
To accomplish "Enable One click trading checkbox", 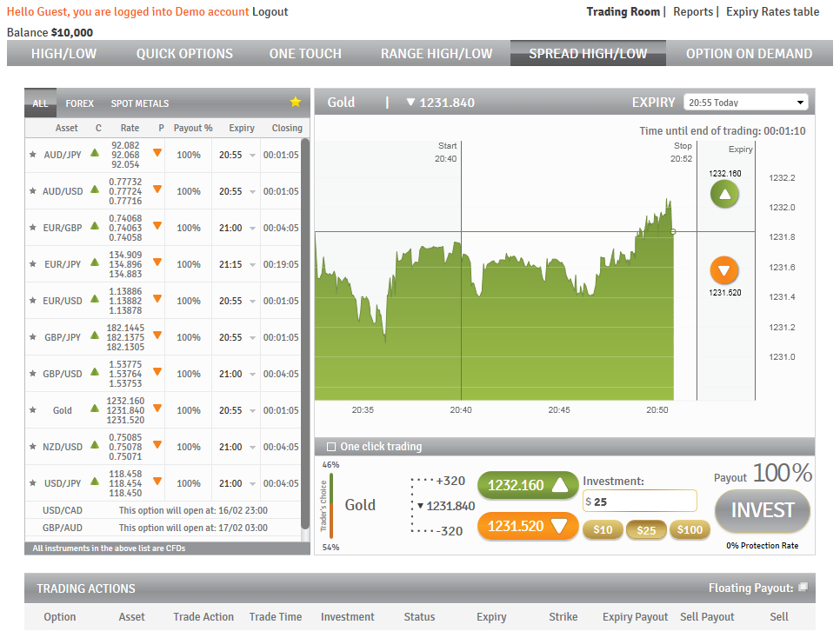I will 331,447.
